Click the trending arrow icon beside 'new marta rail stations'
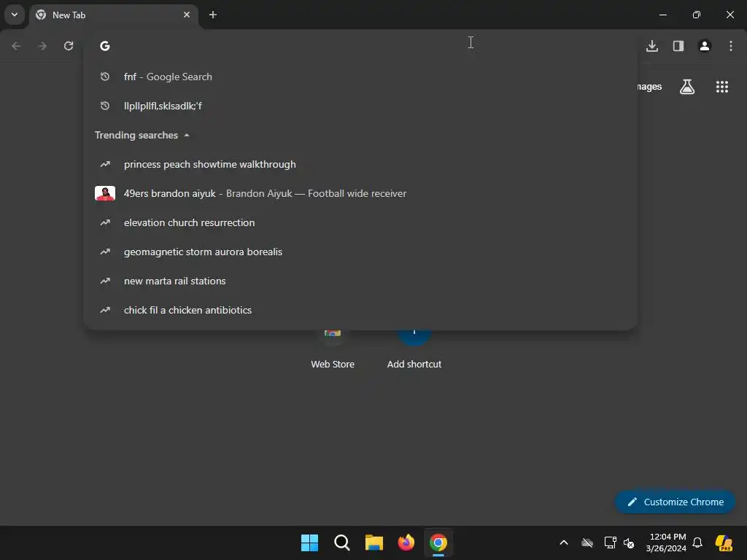747x560 pixels. [x=105, y=281]
